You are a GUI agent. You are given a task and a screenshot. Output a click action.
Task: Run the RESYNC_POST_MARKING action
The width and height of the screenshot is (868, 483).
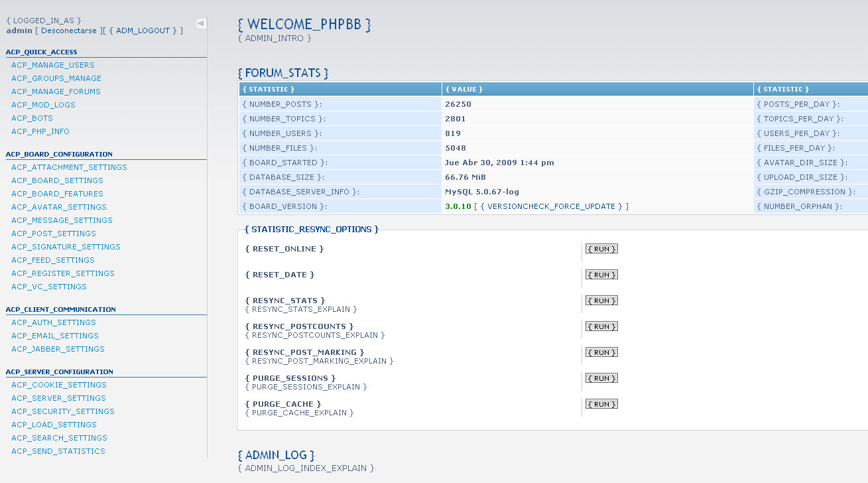tap(601, 352)
